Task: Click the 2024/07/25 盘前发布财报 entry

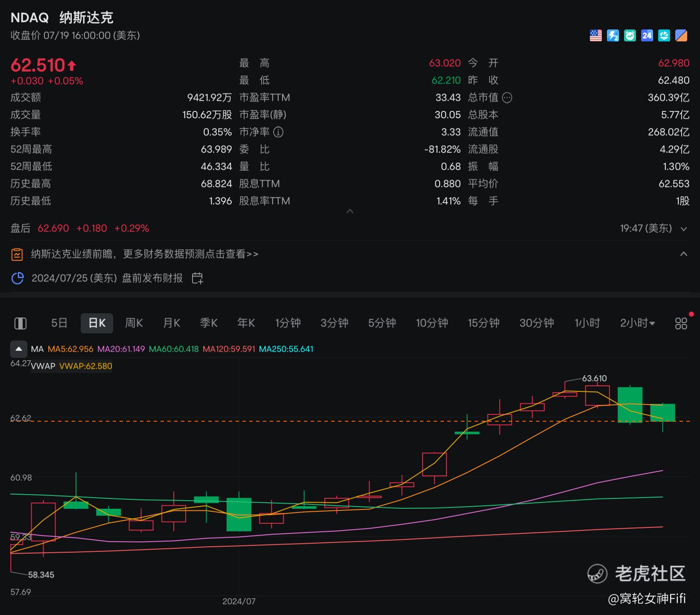Action: 107,278
